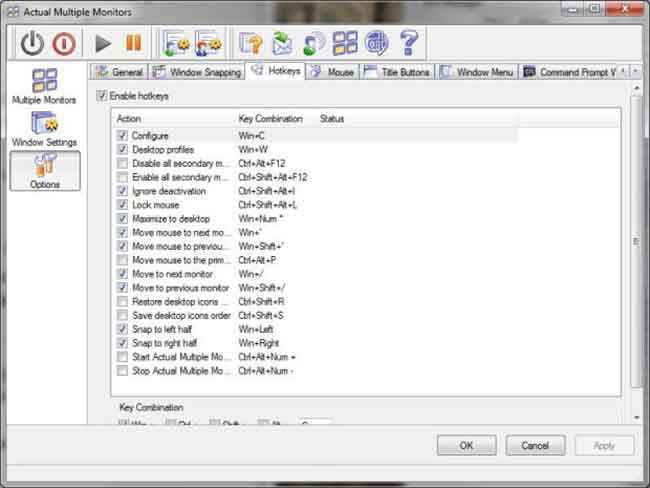This screenshot has height=488, width=650.
Task: Toggle the Move to previous monitor checkbox
Action: tap(122, 288)
